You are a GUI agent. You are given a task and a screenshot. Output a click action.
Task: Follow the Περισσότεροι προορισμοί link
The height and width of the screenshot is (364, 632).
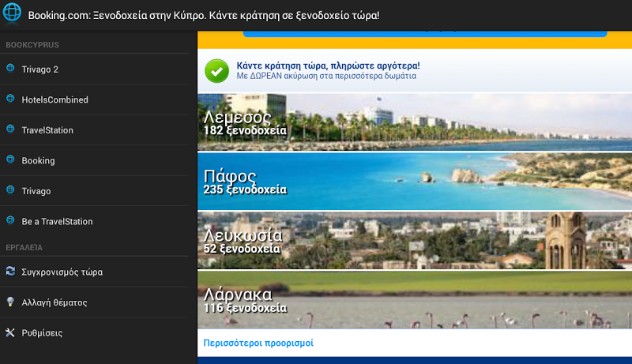click(x=258, y=343)
